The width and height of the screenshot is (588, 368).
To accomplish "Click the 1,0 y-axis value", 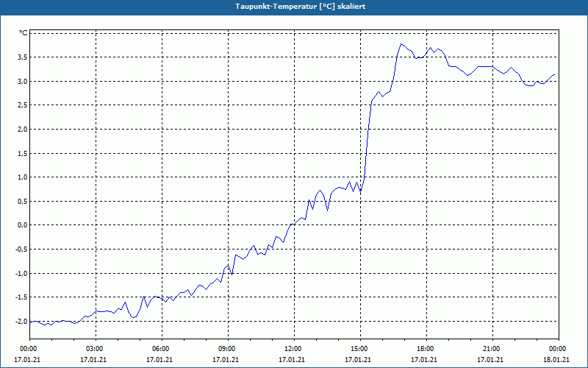I will pos(23,177).
